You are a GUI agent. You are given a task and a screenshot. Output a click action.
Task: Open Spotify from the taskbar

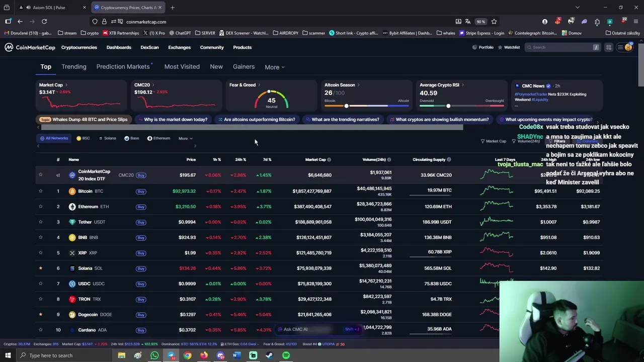pos(286,355)
